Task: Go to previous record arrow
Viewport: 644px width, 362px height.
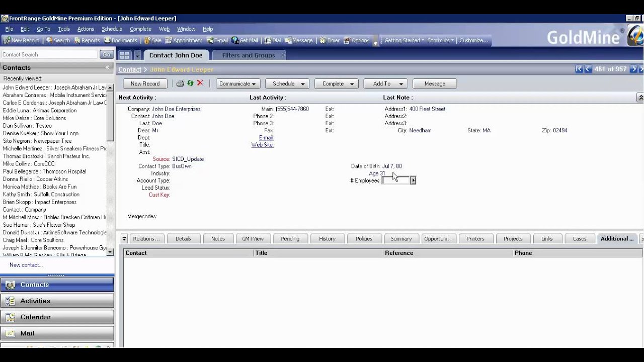Action: pyautogui.click(x=587, y=69)
